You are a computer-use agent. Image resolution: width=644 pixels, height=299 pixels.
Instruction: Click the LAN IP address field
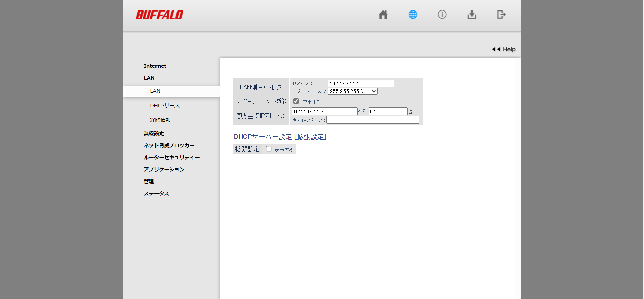pos(360,84)
